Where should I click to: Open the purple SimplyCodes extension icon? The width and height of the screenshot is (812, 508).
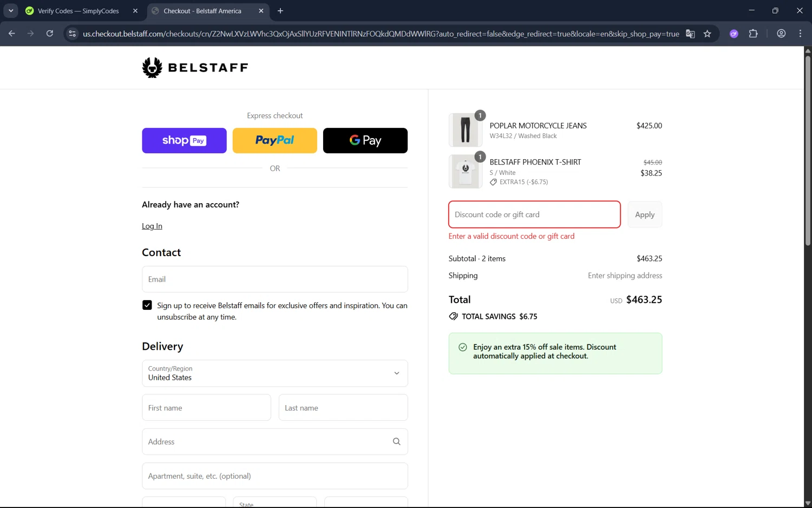(x=734, y=34)
